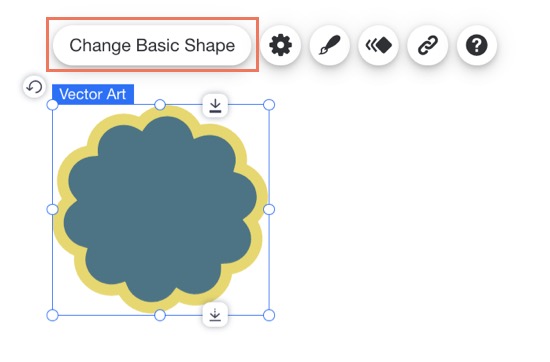This screenshot has height=362, width=550.
Task: Click the Link chain icon
Action: pyautogui.click(x=428, y=45)
